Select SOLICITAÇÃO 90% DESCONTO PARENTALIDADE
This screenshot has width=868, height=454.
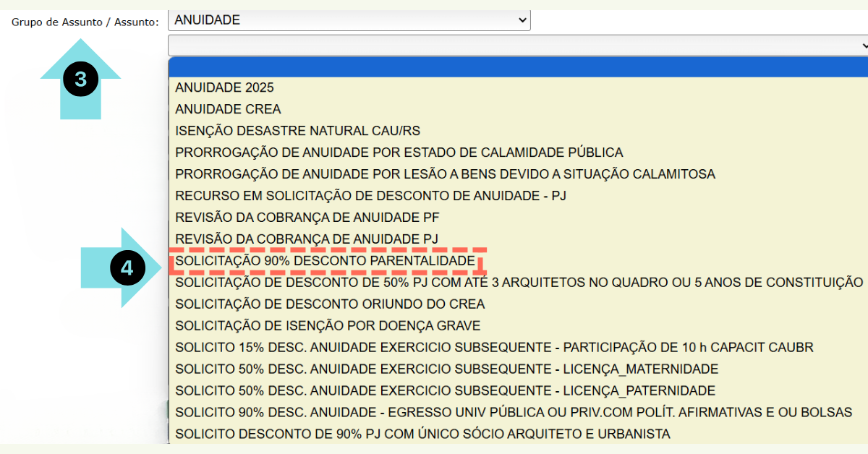click(x=325, y=260)
